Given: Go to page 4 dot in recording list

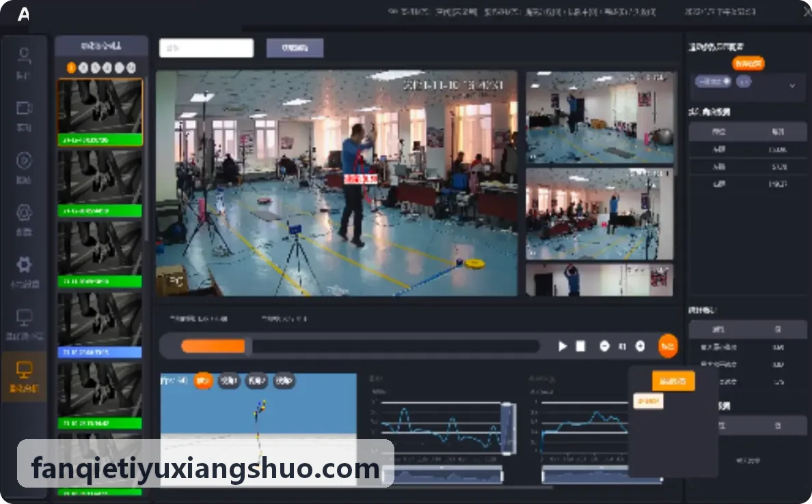Looking at the screenshot, I should 107,68.
